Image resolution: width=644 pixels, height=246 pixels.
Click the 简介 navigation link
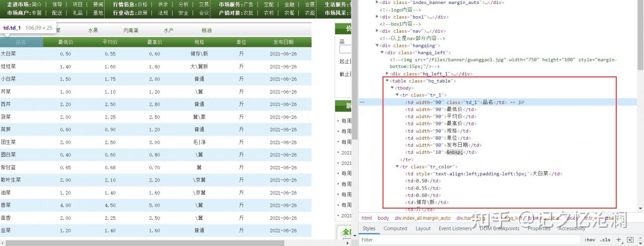tap(36, 5)
